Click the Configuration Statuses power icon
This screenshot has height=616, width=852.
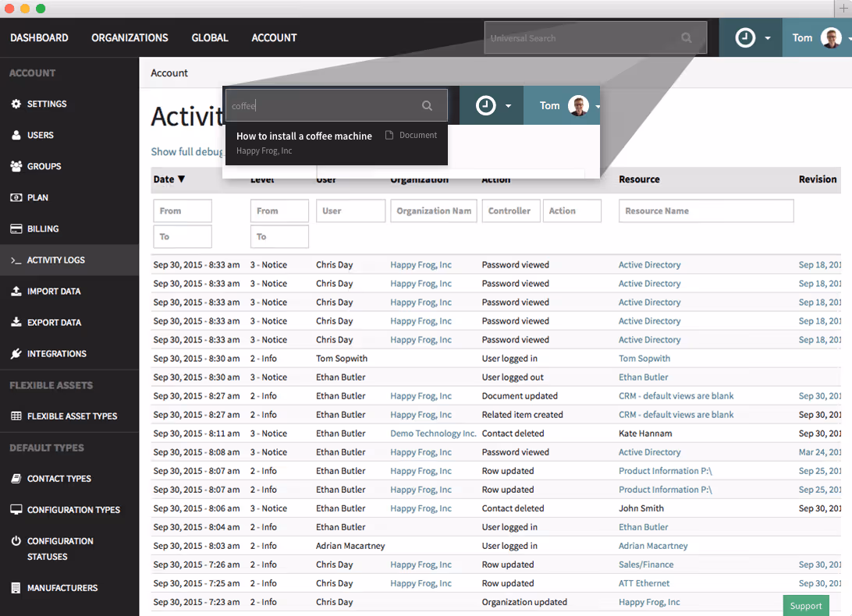(x=16, y=541)
